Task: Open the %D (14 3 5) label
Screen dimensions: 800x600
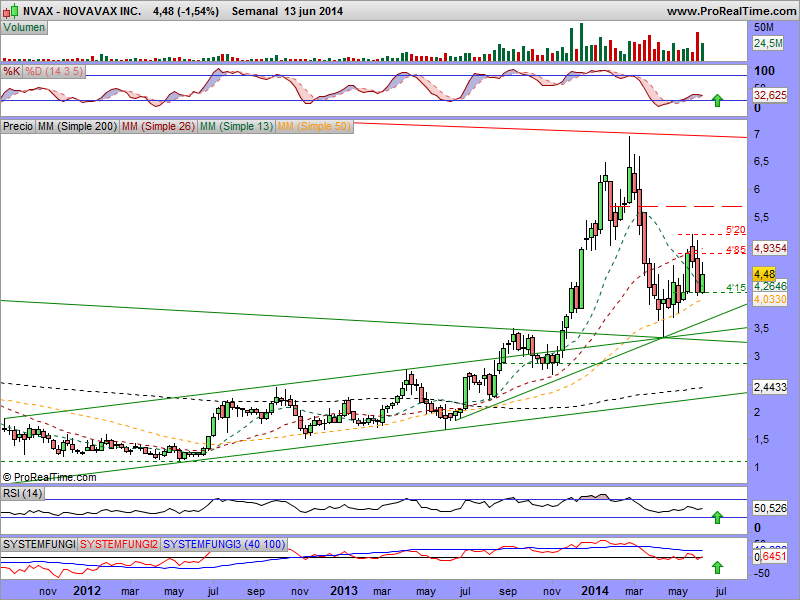Action: pos(54,71)
